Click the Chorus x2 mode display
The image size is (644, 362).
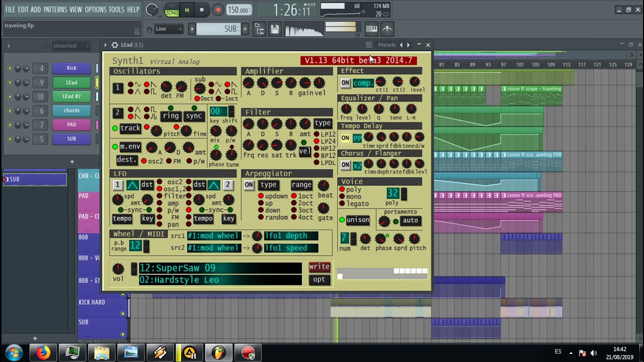[x=357, y=165]
